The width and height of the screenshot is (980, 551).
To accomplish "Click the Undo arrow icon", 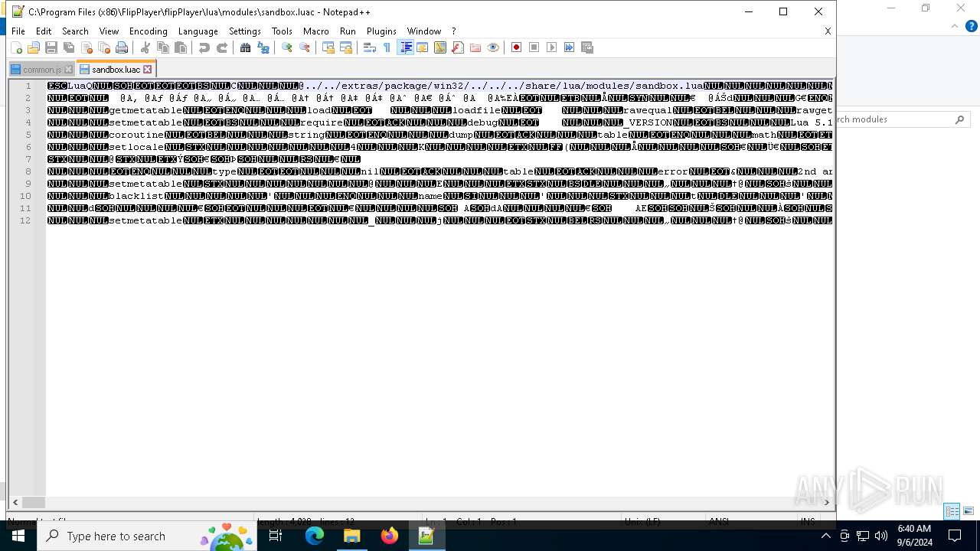I will (204, 47).
